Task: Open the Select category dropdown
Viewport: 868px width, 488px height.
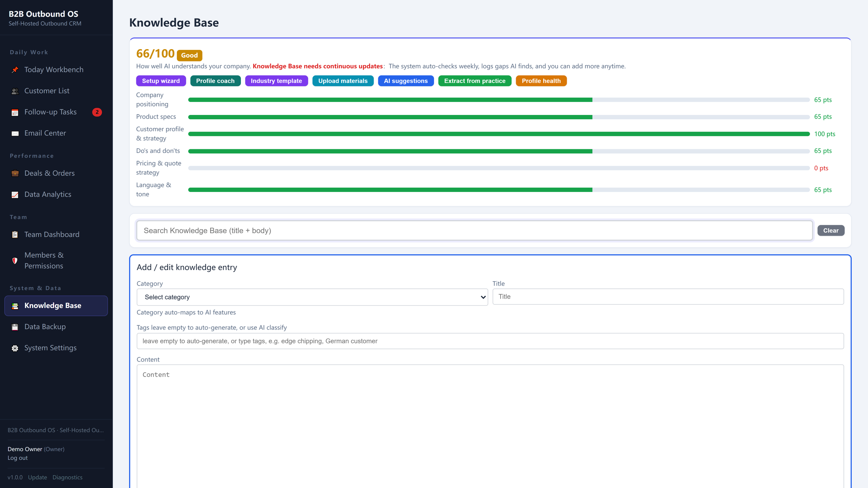Action: [312, 297]
